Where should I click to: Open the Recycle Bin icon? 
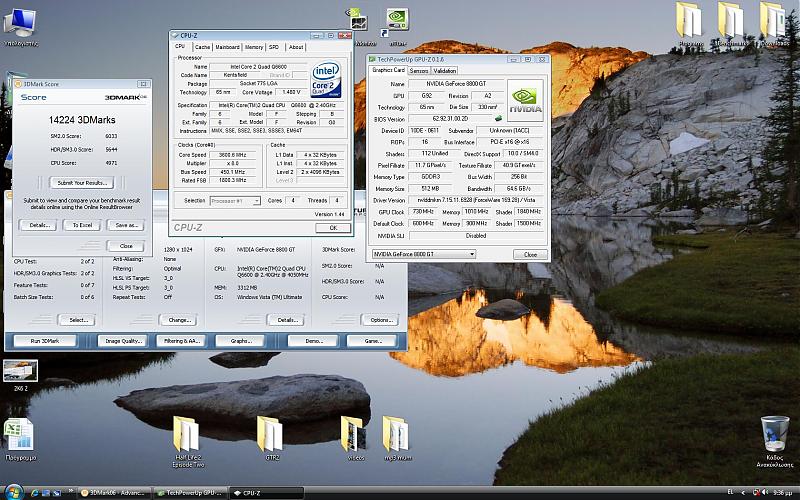coord(774,441)
